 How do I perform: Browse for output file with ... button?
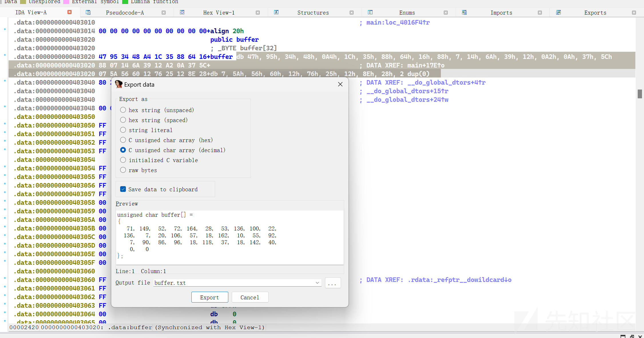[333, 283]
